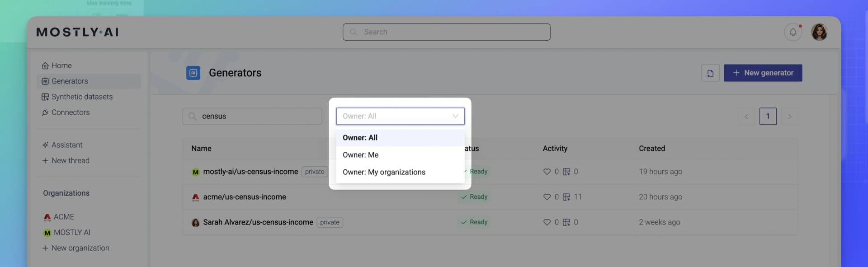Click the heart icon on acme/us-census-income row
This screenshot has width=868, height=267.
547,197
